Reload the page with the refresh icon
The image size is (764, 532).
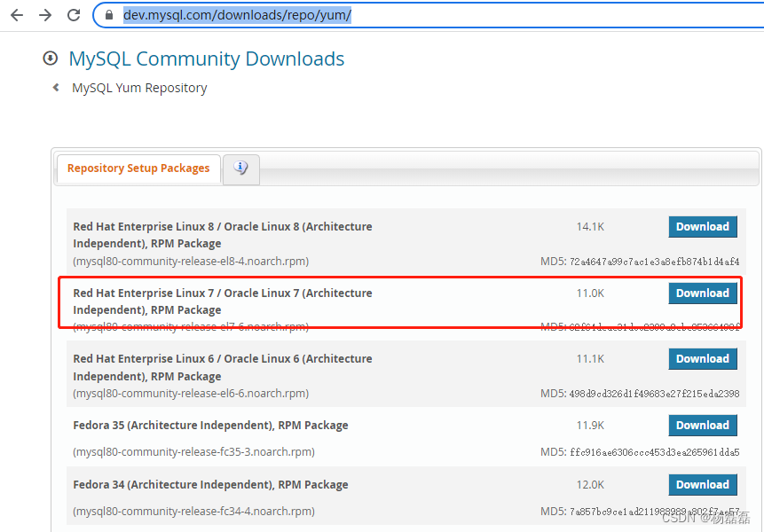coord(74,14)
